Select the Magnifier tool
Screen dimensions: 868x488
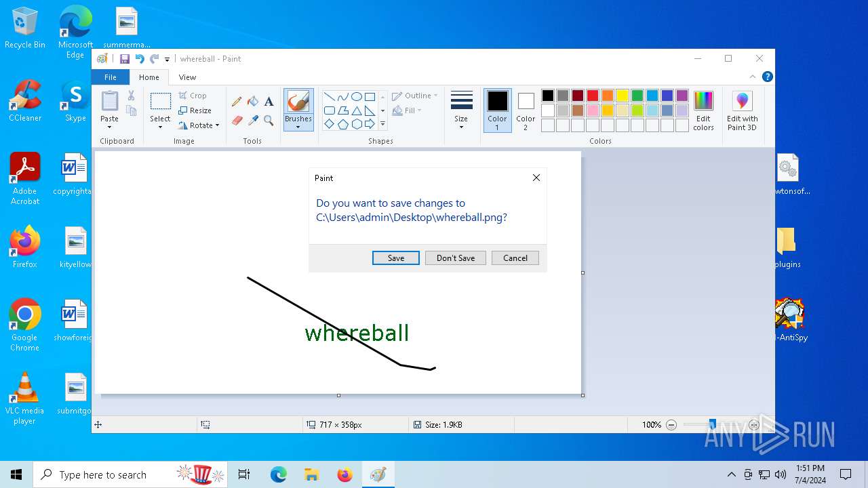269,121
